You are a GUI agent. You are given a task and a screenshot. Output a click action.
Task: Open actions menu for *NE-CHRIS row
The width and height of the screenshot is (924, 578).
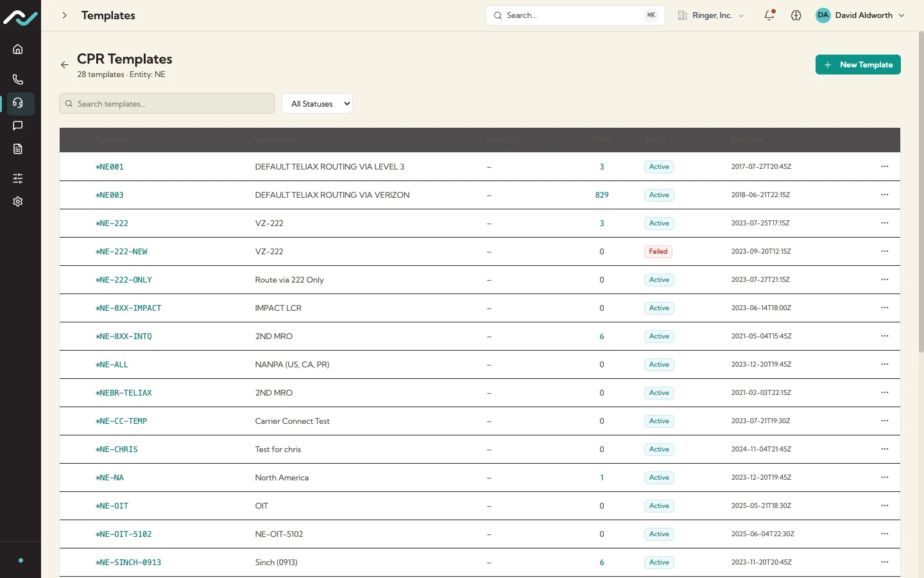pos(885,449)
